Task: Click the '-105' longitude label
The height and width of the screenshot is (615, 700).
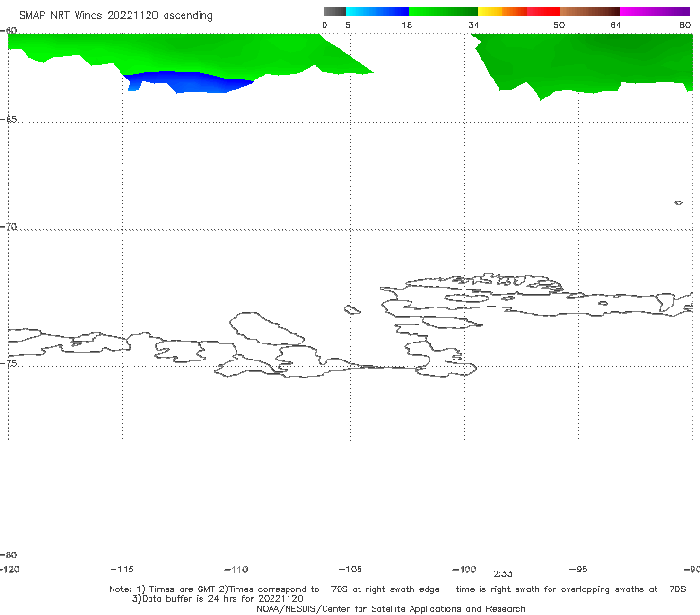Action: (x=350, y=569)
